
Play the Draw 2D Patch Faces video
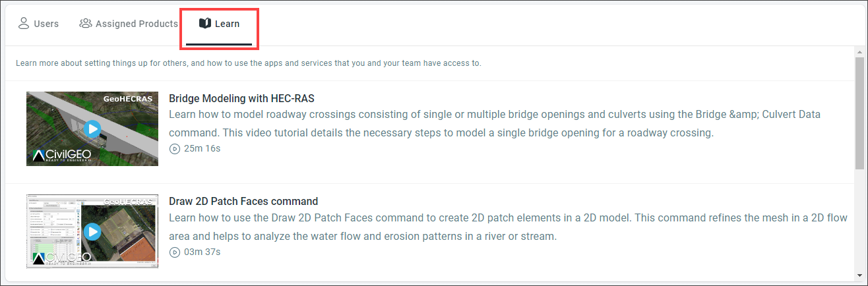point(92,231)
